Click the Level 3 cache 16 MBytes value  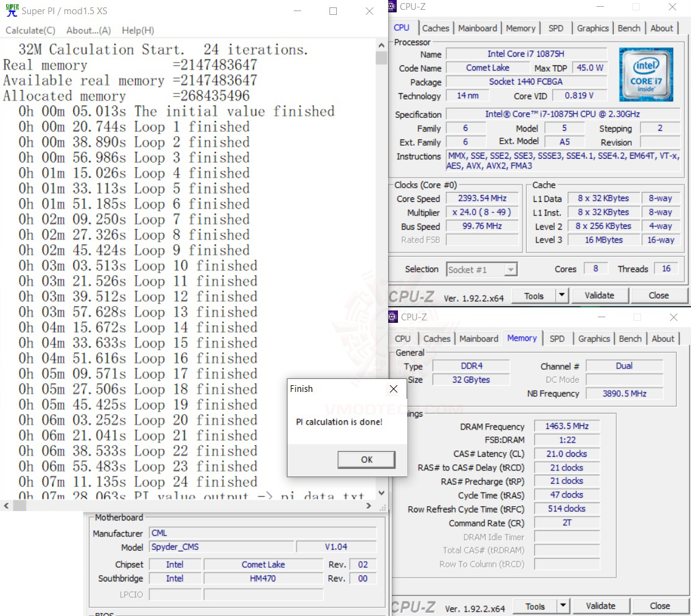tap(603, 240)
